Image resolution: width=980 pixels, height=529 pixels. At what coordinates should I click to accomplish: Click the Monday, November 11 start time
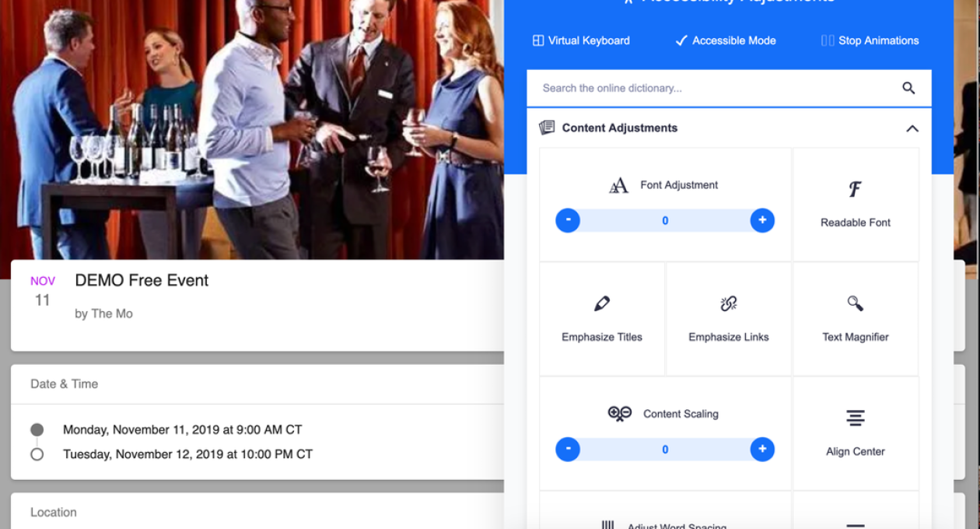[182, 429]
